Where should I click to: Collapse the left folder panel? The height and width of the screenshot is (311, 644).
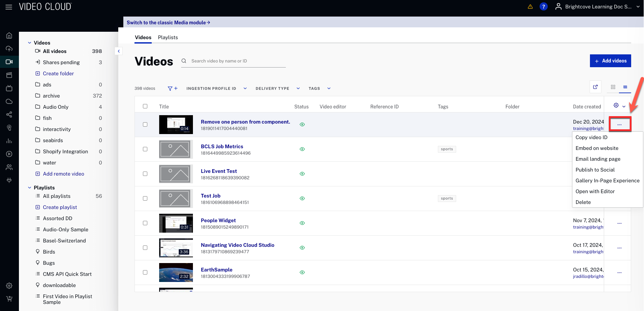pos(119,51)
